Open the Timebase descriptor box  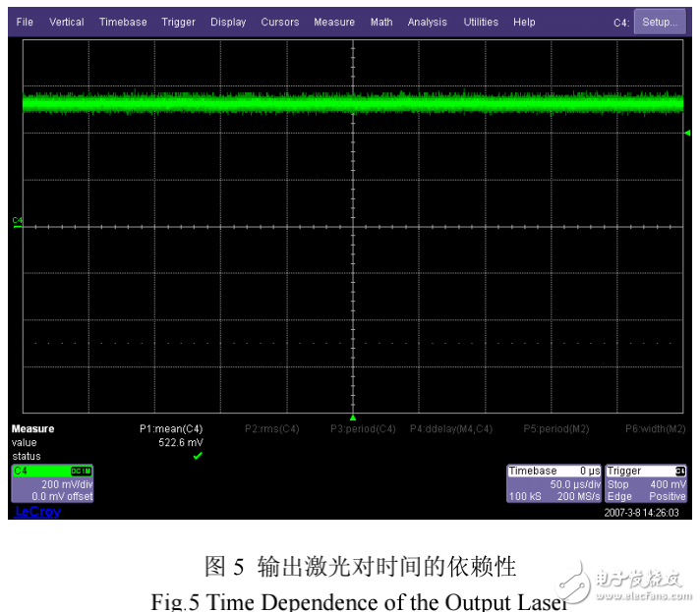[553, 483]
